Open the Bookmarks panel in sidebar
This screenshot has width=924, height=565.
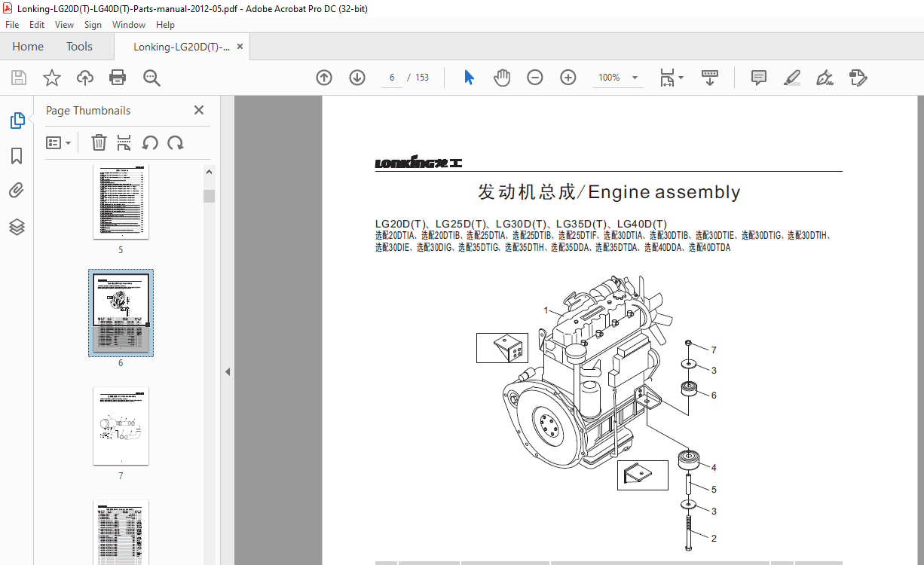point(17,156)
